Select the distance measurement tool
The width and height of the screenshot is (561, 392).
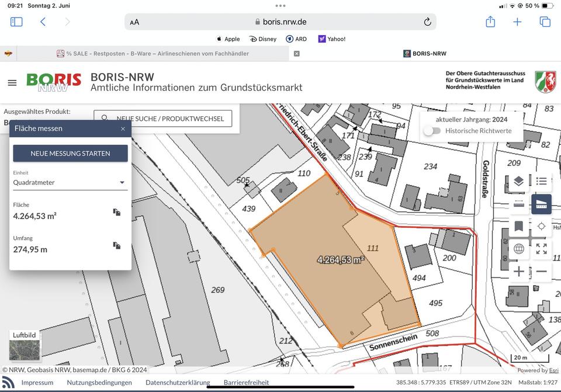(518, 204)
